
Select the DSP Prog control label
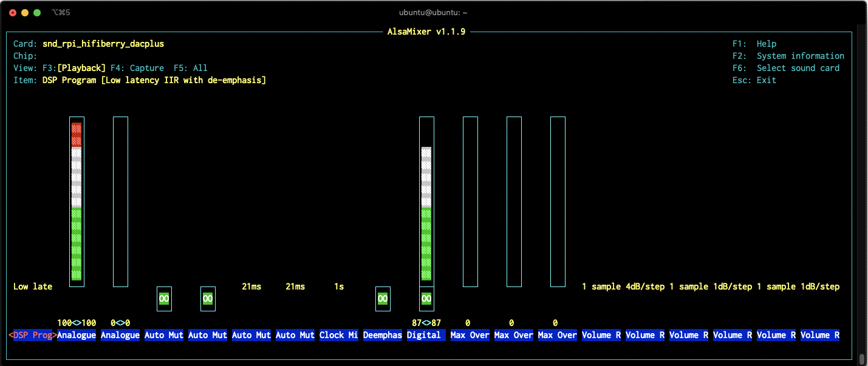tap(33, 335)
